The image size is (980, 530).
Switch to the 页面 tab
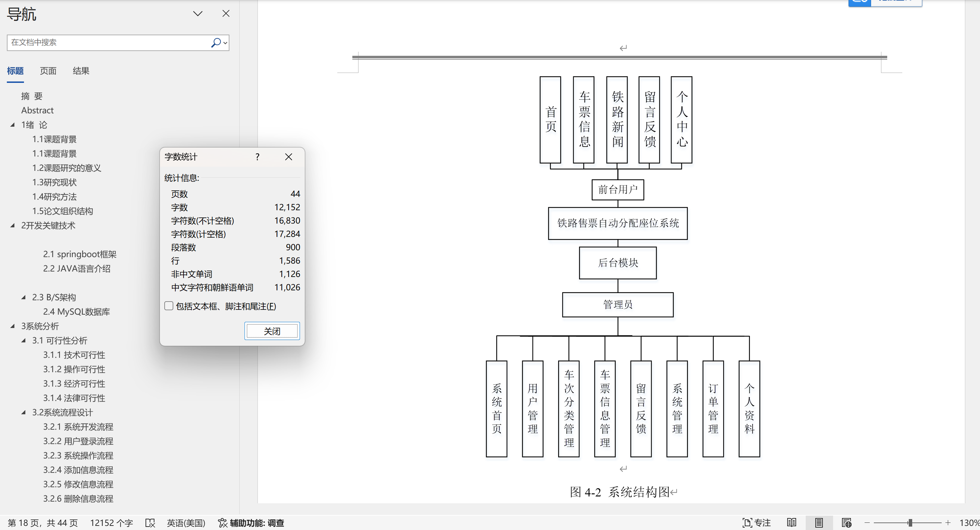click(x=48, y=71)
